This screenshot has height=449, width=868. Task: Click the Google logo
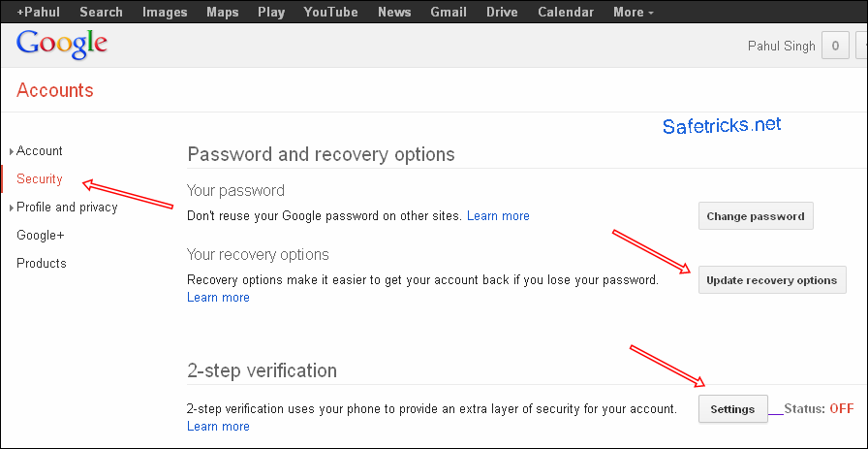tap(62, 46)
